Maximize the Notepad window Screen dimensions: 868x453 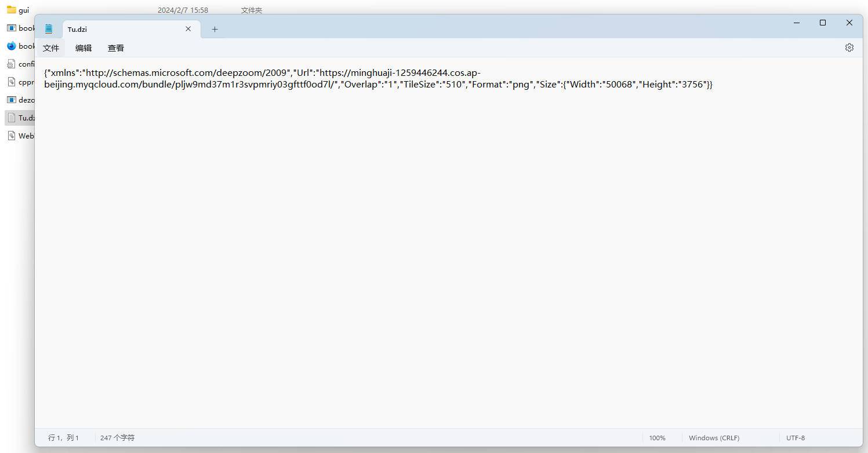(822, 23)
